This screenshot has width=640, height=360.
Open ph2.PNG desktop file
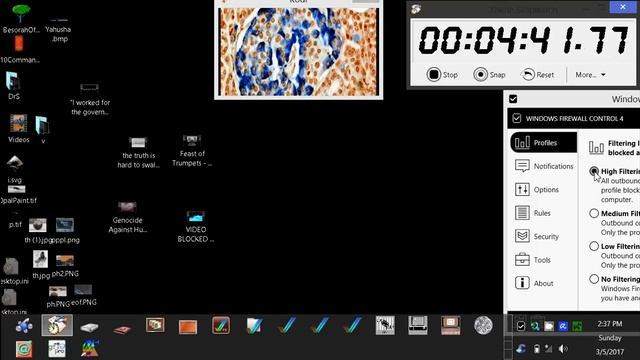pyautogui.click(x=65, y=265)
